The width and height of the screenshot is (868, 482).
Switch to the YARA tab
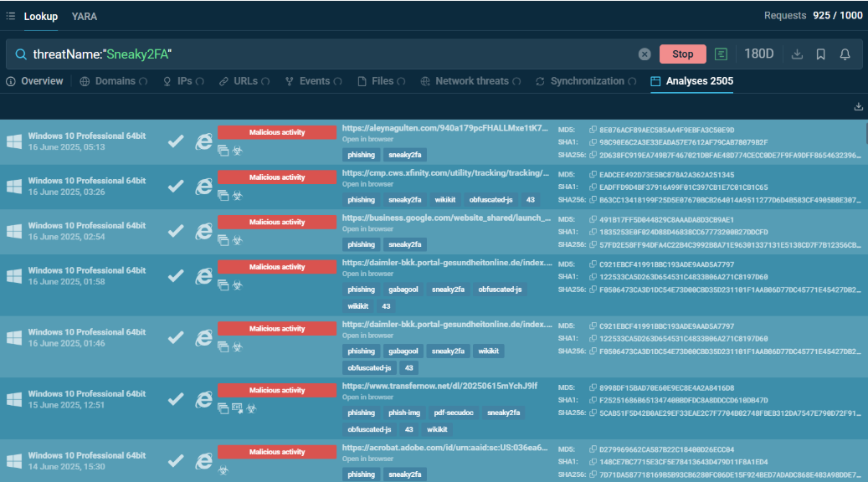[85, 17]
